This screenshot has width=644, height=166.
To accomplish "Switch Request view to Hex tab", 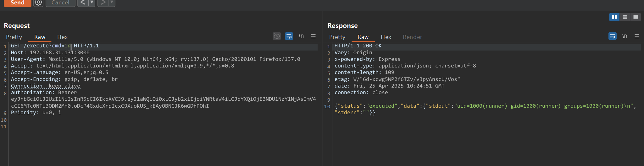I will click(63, 37).
